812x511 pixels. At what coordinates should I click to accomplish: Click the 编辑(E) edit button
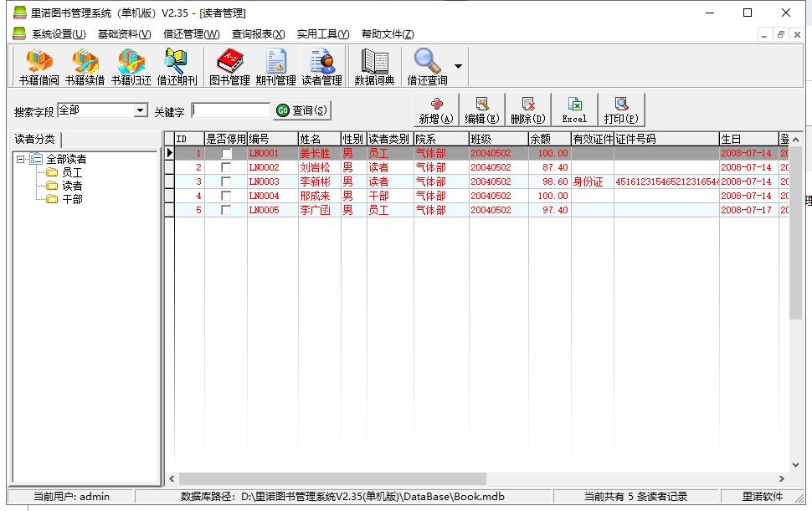482,110
